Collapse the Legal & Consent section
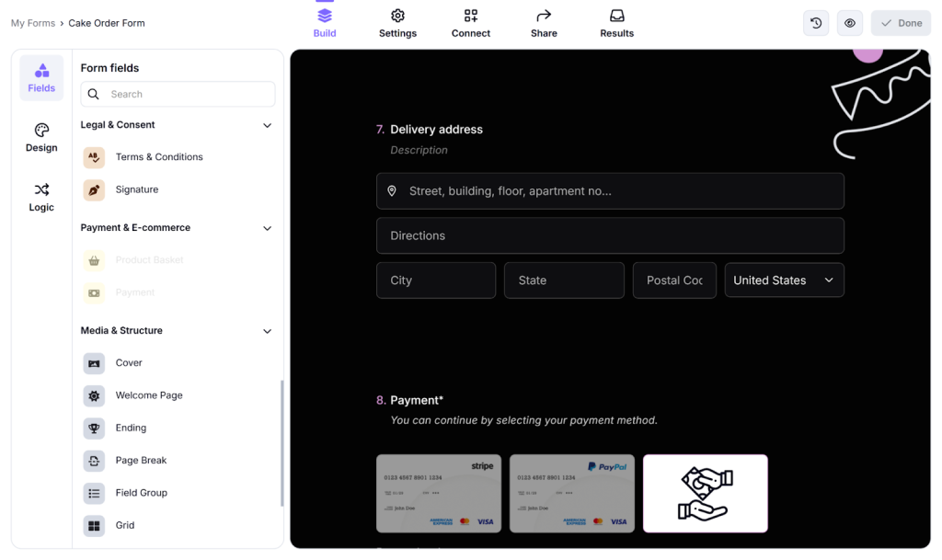 [267, 125]
